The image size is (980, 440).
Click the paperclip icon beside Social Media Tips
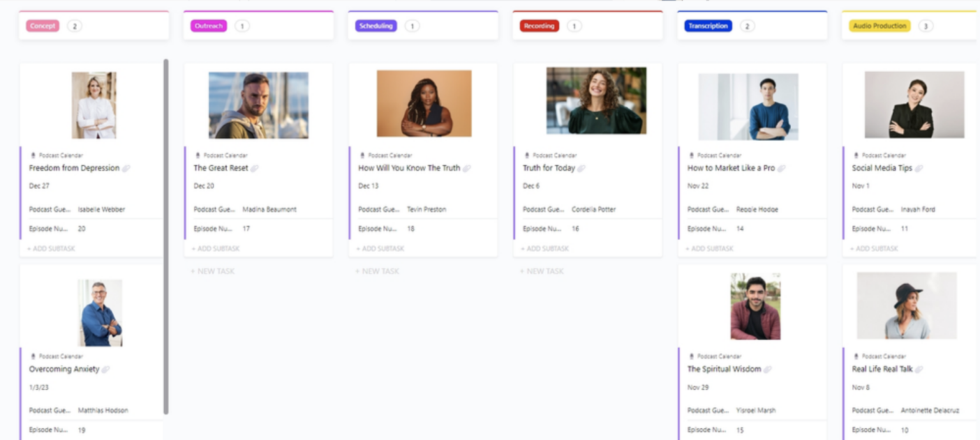tap(918, 168)
